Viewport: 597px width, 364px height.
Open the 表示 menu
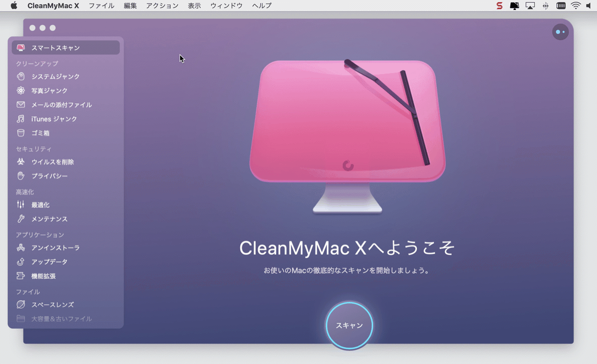click(195, 5)
